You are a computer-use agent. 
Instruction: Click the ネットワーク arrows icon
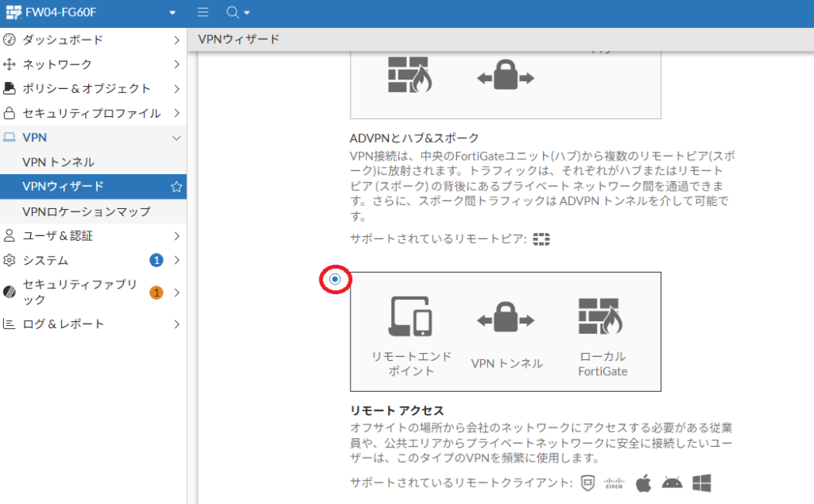point(10,64)
